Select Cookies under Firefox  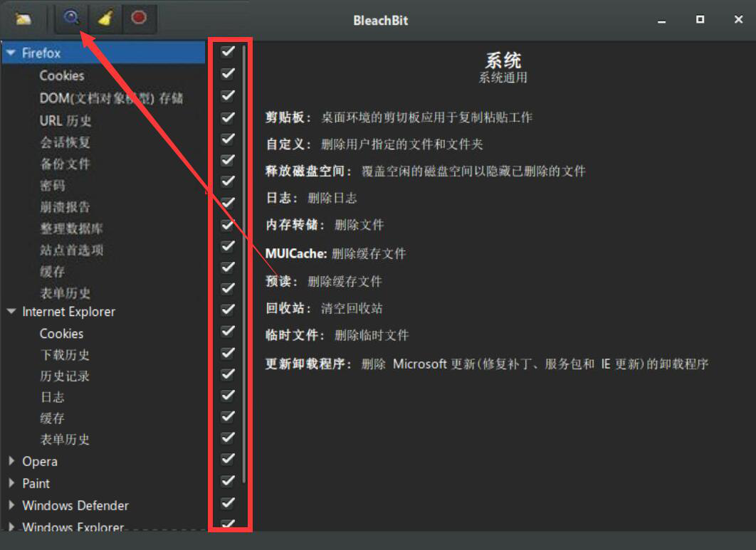point(62,75)
